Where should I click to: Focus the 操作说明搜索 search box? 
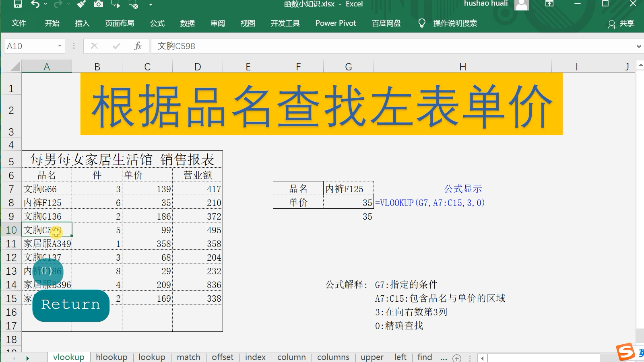(x=455, y=23)
